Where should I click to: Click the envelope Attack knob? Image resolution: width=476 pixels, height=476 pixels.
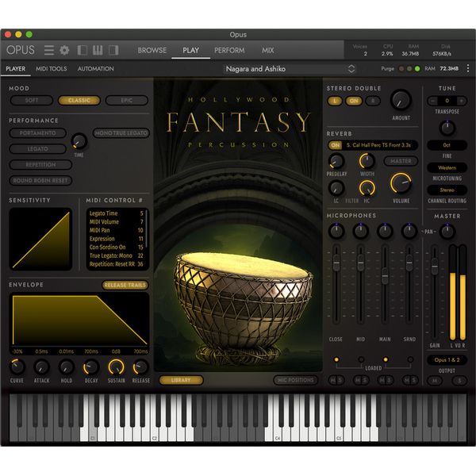(41, 367)
